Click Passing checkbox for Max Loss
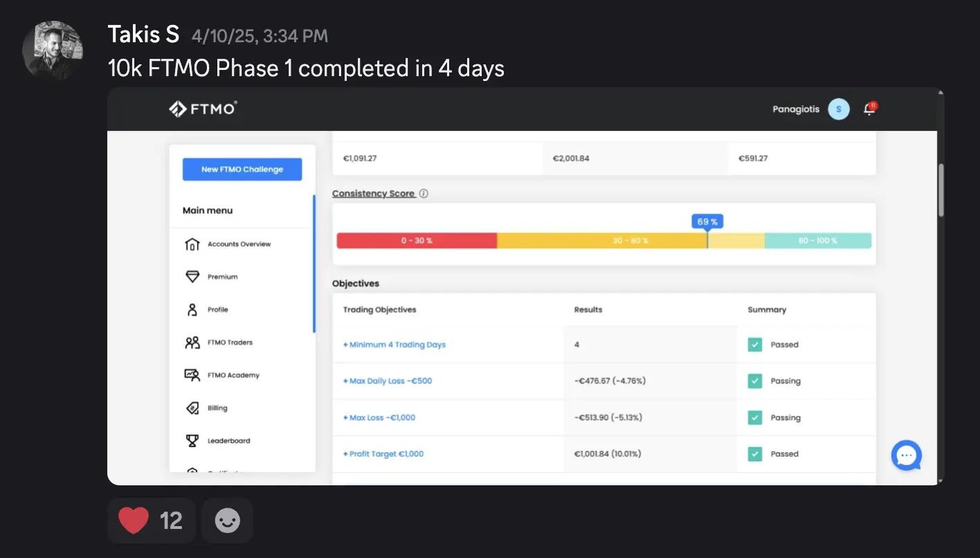The image size is (980, 558). point(755,417)
